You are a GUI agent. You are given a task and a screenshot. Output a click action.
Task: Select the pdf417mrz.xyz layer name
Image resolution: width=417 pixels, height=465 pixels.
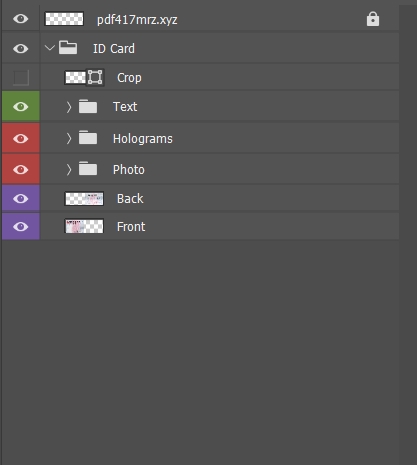click(x=137, y=20)
